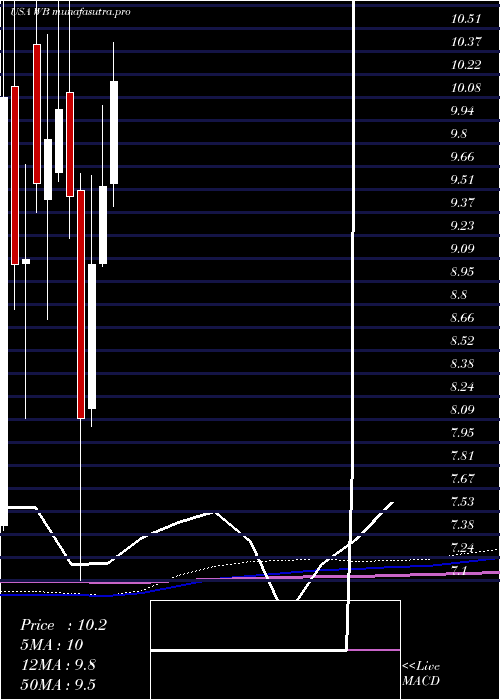Select the 7.53 price axis label
This screenshot has height=700, width=500.
(x=463, y=501)
